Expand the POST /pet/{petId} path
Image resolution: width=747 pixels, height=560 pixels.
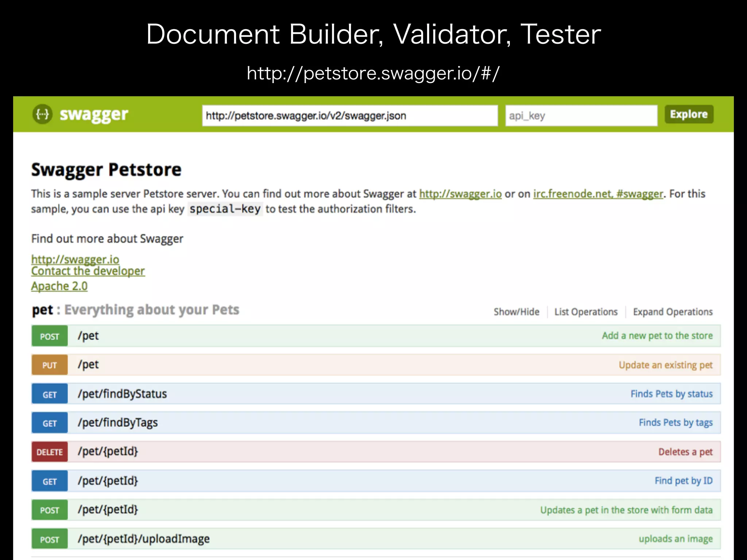(108, 510)
